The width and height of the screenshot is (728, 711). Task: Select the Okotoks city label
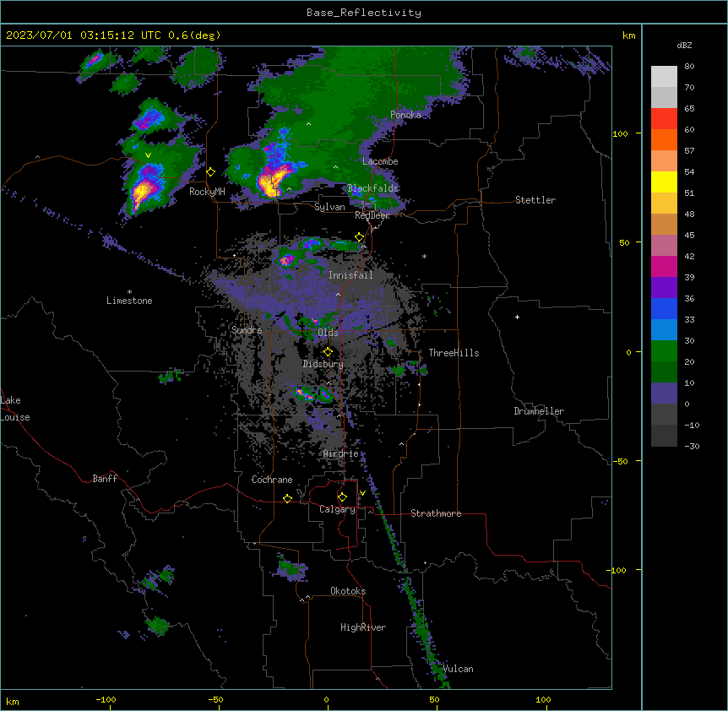(x=348, y=591)
